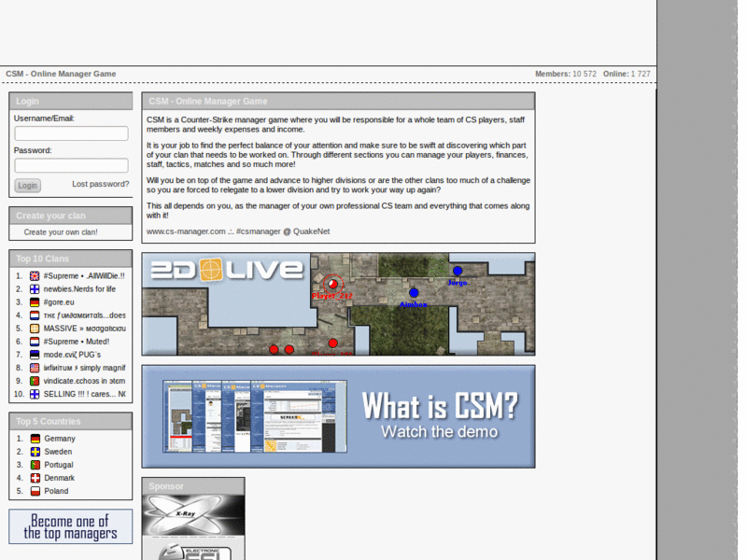This screenshot has height=560, width=747.
Task: Open the 2D Live map banner
Action: [338, 304]
